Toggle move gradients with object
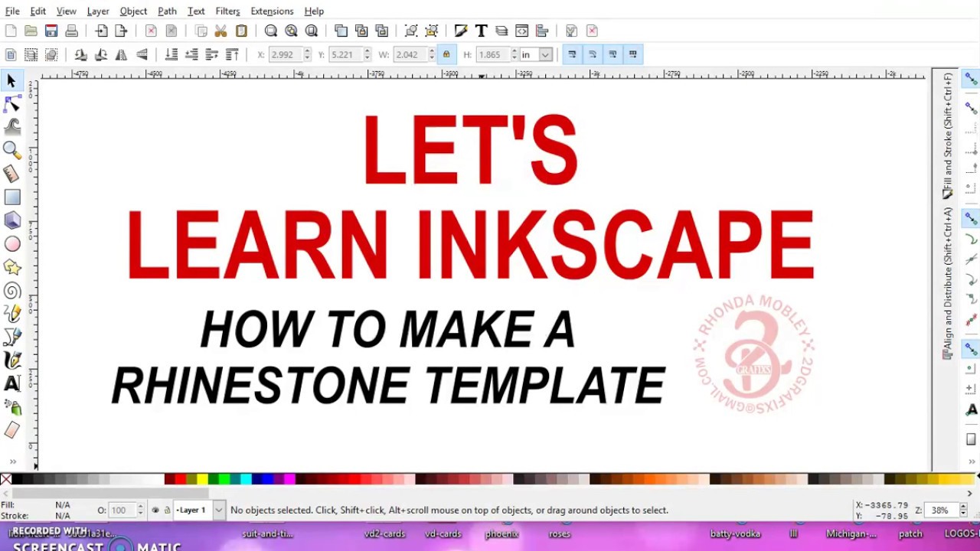The image size is (980, 551). (x=612, y=54)
